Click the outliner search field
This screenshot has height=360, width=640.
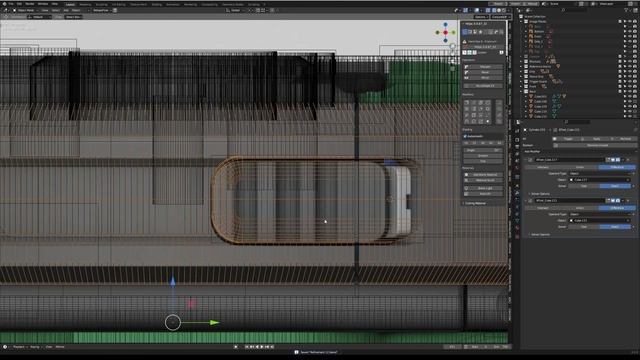click(x=576, y=10)
